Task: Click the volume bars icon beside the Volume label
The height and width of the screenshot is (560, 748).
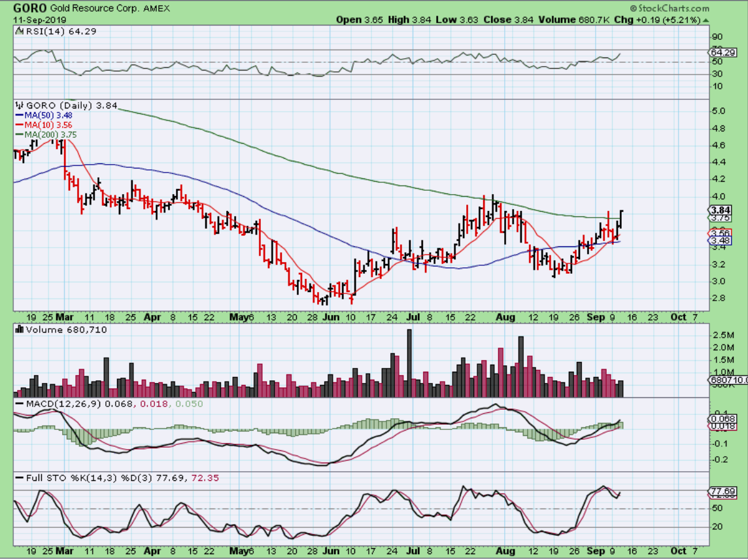Action: tap(20, 329)
